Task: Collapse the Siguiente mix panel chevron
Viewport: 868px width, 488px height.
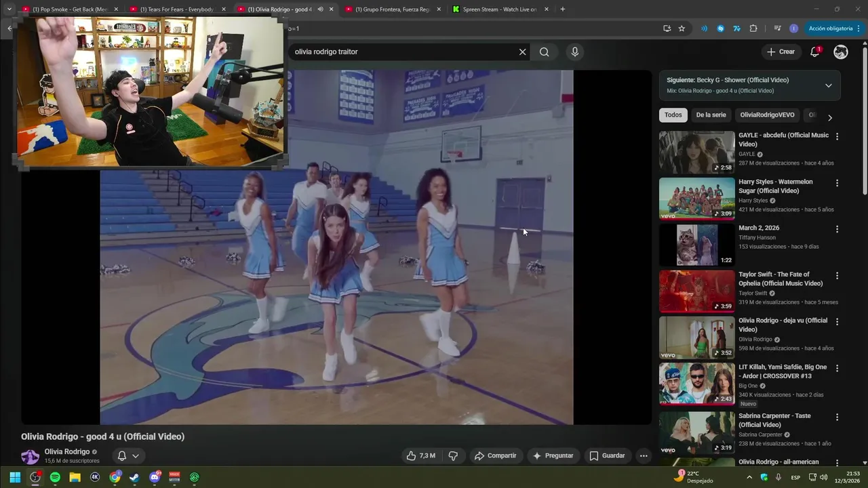Action: [828, 85]
